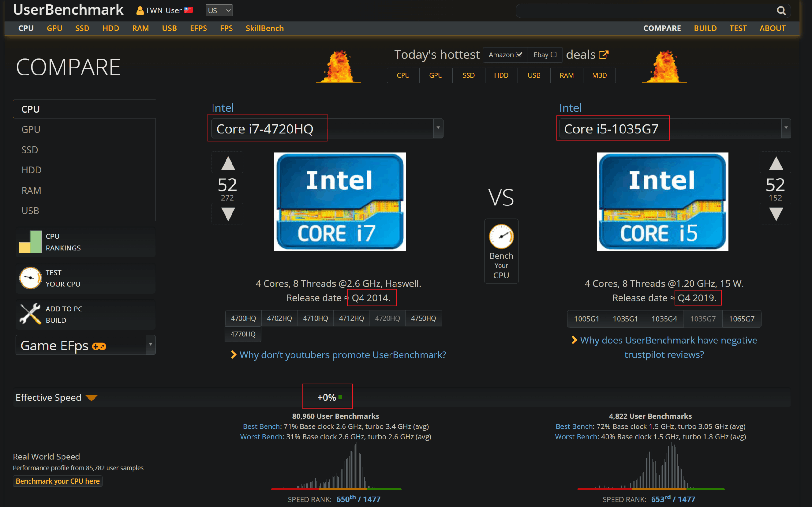Viewport: 812px width, 507px height.
Task: Click the Intel Core i5 badge image
Action: 662,202
